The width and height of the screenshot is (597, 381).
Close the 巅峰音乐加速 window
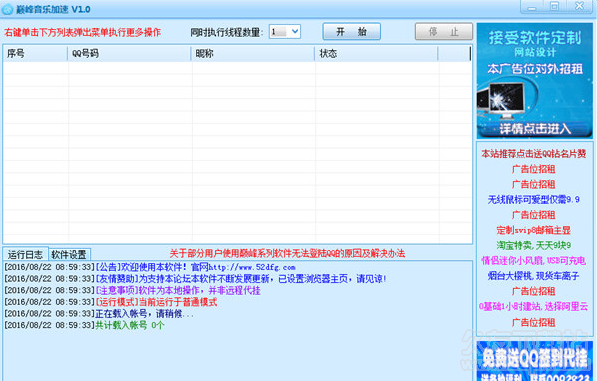[x=579, y=7]
